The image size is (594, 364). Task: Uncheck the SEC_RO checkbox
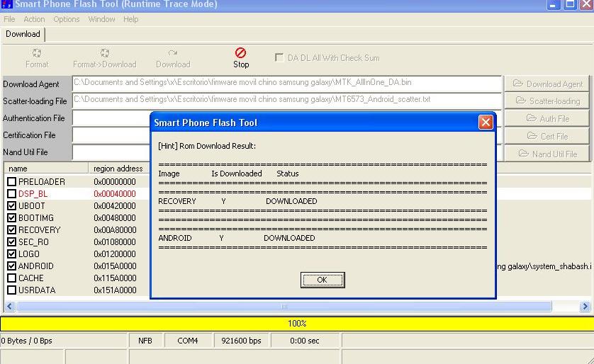tap(12, 241)
